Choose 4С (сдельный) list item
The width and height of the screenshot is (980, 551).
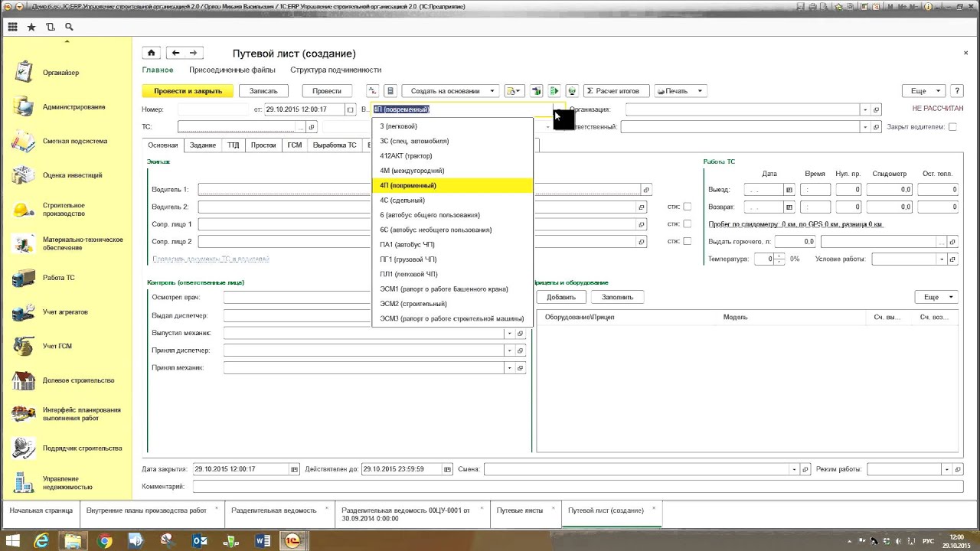(452, 201)
